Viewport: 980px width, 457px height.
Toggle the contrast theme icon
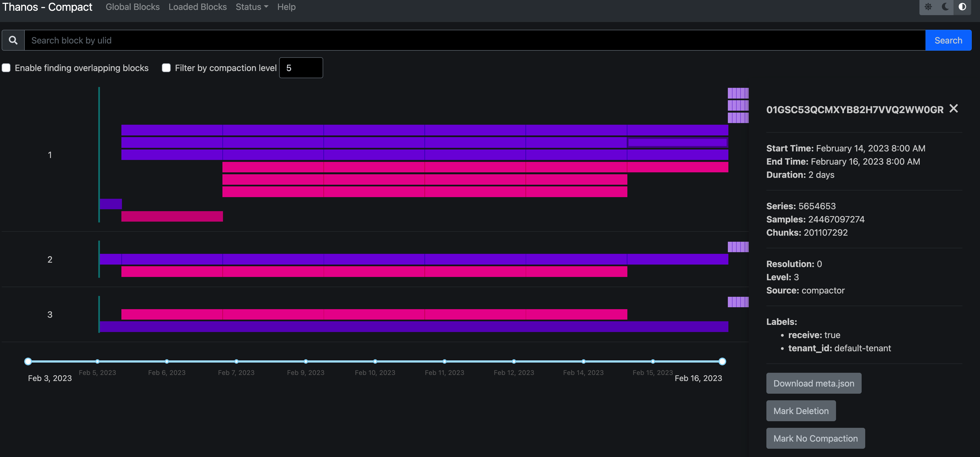click(962, 6)
